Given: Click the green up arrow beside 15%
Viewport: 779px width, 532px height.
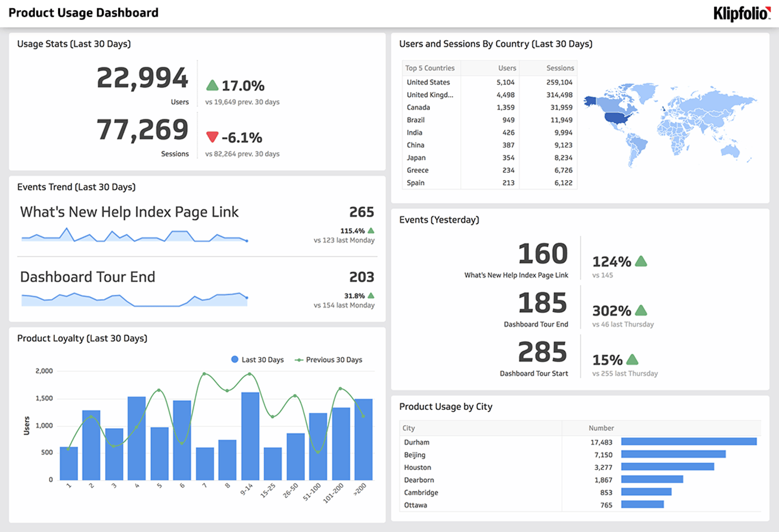Looking at the screenshot, I should pos(632,360).
